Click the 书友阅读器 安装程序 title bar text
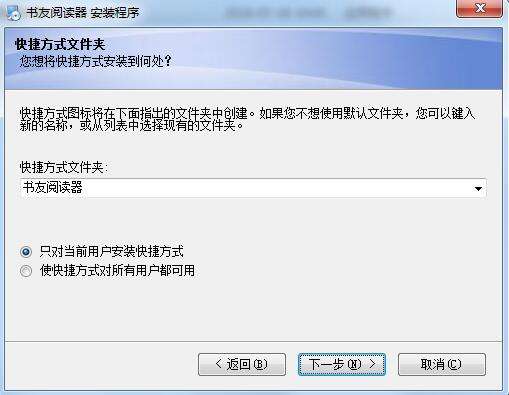 tap(82, 13)
